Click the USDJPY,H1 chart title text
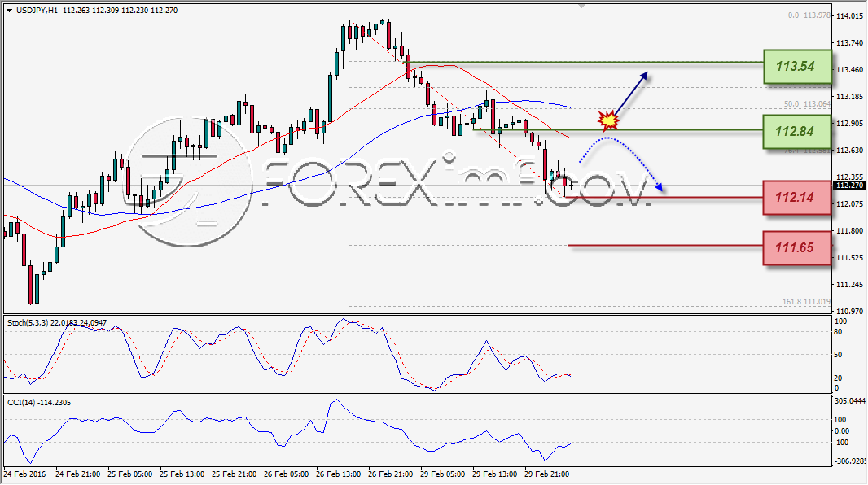This screenshot has height=485, width=868. click(x=37, y=11)
